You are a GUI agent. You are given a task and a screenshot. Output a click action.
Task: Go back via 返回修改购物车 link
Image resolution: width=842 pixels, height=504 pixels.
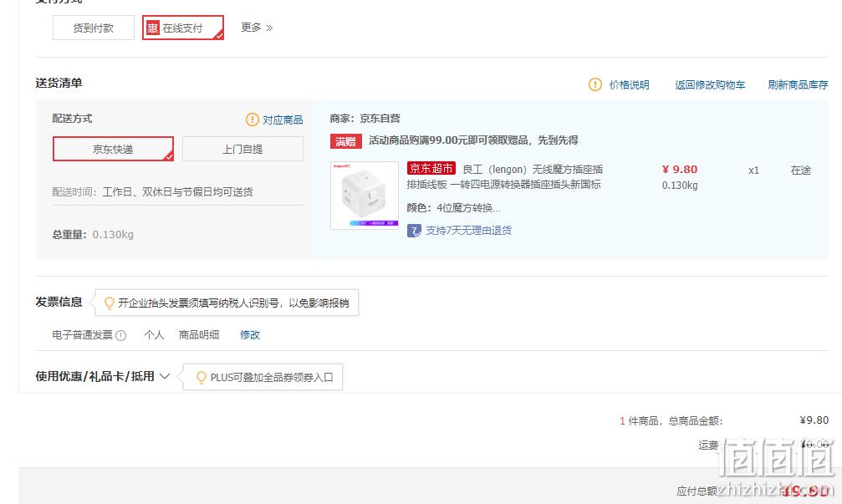710,84
